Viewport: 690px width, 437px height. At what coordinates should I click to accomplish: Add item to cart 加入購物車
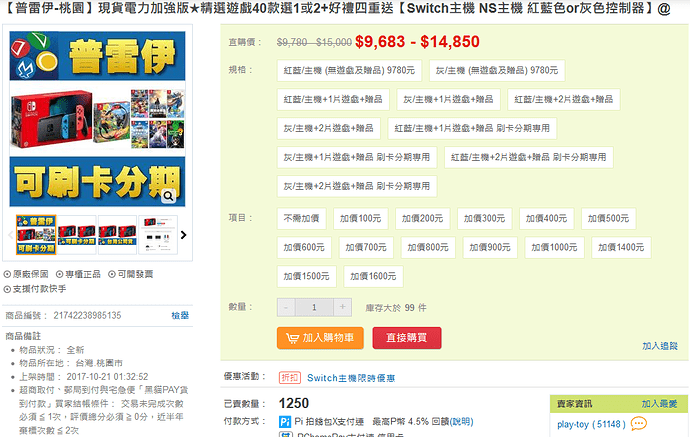click(320, 338)
